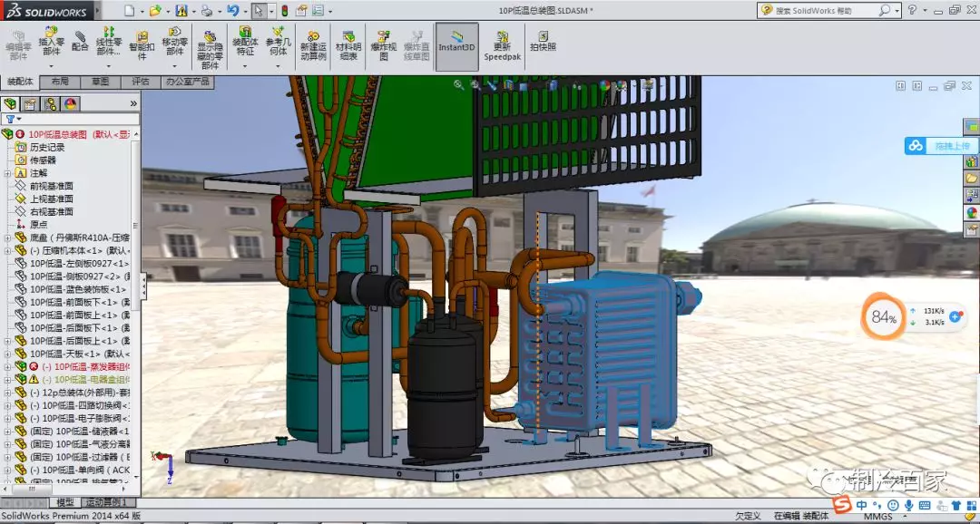
Task: Open the FeatureManager design tree tab icon
Action: (10, 103)
